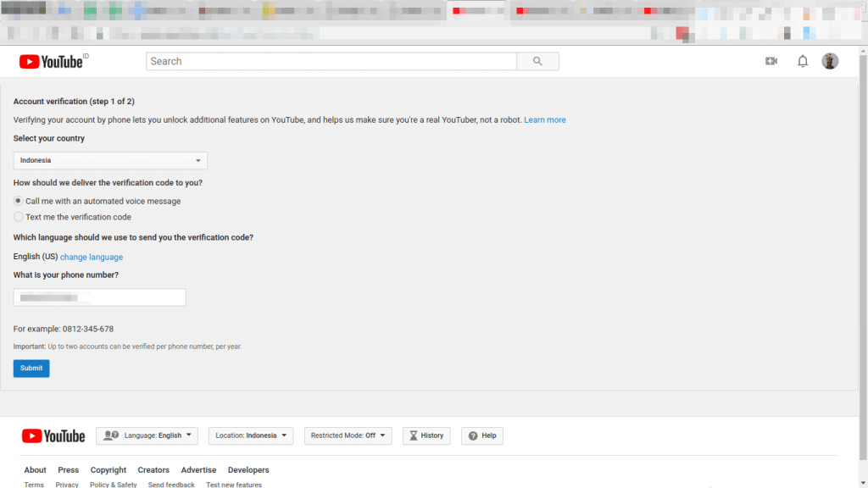Open the Learn more link
The width and height of the screenshot is (868, 488).
point(545,120)
